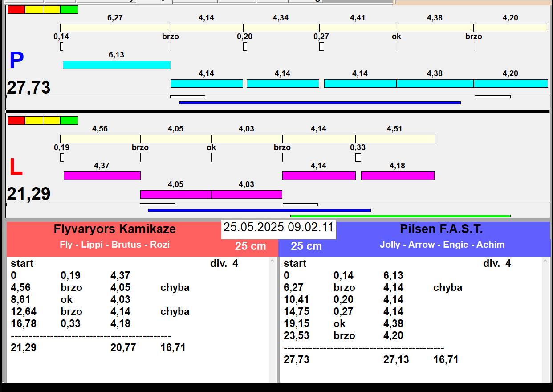Viewport: 553px width, 392px height.
Task: Click the green start light in lane P
Action: click(x=69, y=9)
